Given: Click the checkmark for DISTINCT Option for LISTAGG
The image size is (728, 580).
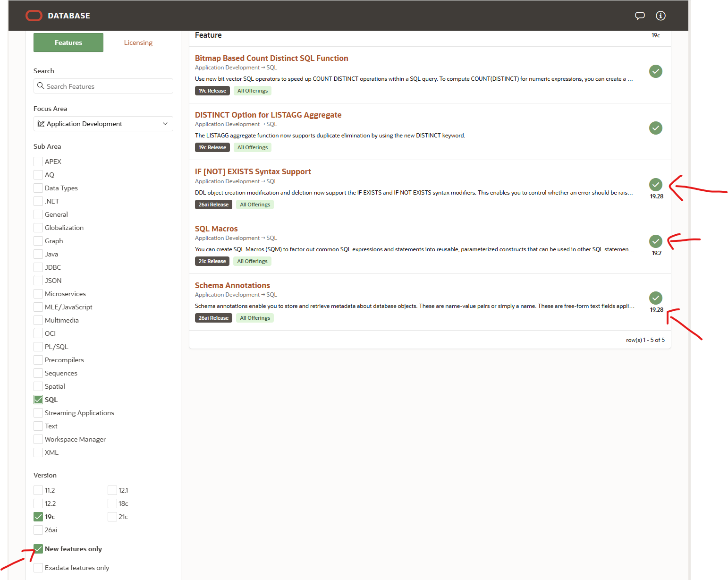Looking at the screenshot, I should pos(655,128).
